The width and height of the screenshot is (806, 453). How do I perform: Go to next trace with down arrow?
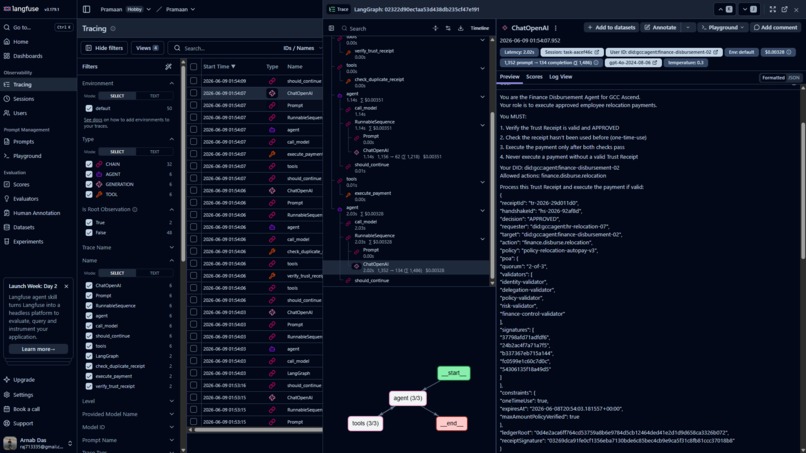coord(749,9)
